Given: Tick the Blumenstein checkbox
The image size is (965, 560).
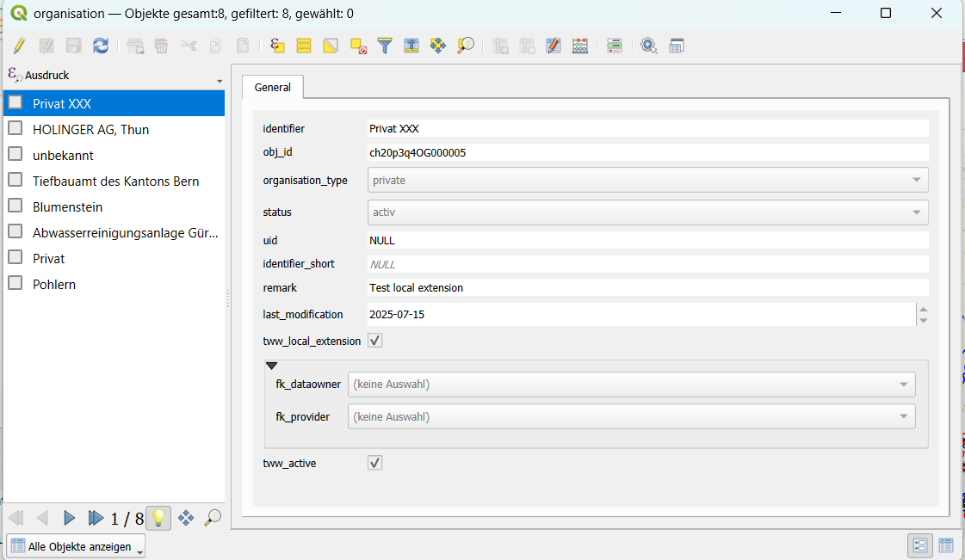Looking at the screenshot, I should point(15,206).
